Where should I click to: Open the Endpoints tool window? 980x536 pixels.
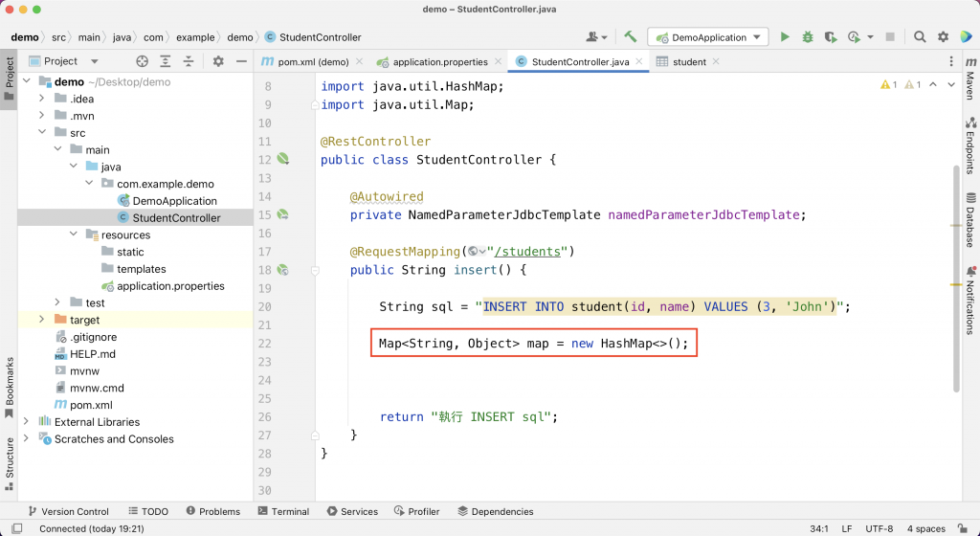coord(970,145)
